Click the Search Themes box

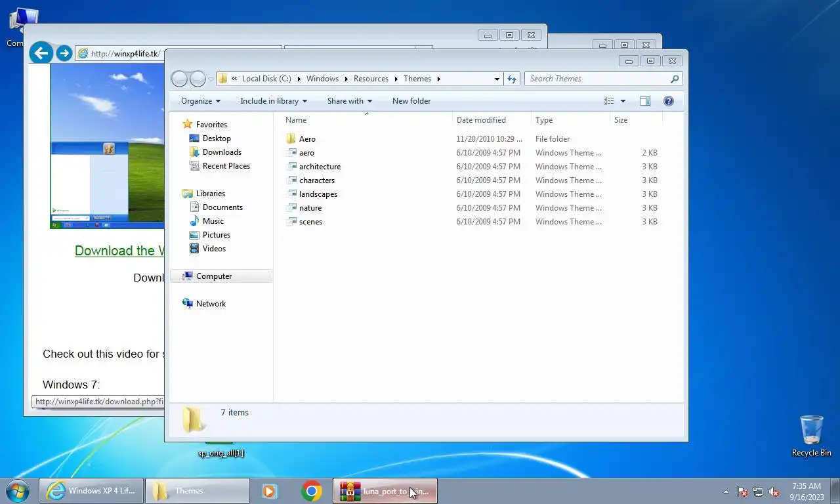click(597, 79)
